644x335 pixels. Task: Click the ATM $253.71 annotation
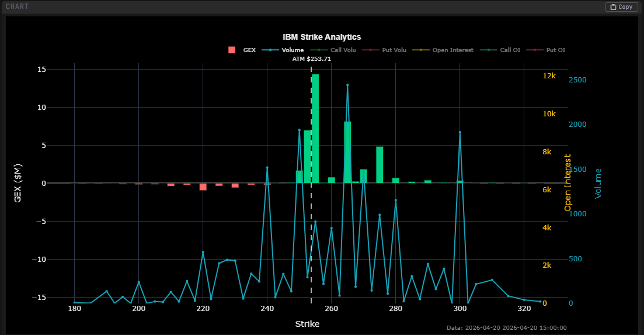point(311,59)
